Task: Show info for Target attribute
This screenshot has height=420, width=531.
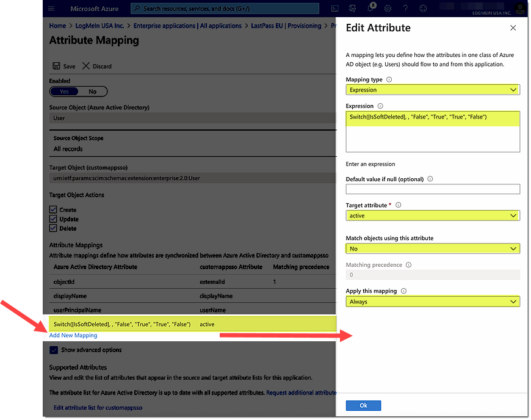Action: 398,205
